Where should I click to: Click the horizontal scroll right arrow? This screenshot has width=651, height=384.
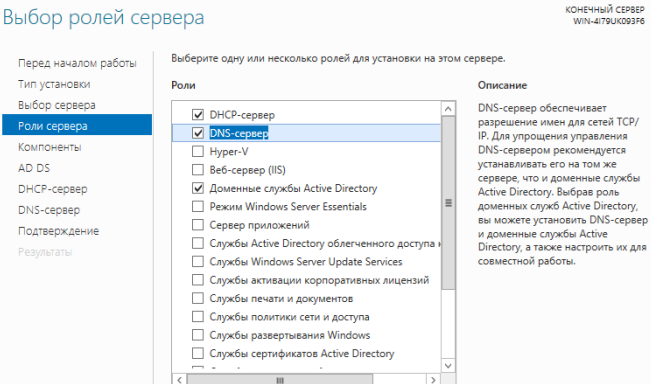[x=433, y=379]
